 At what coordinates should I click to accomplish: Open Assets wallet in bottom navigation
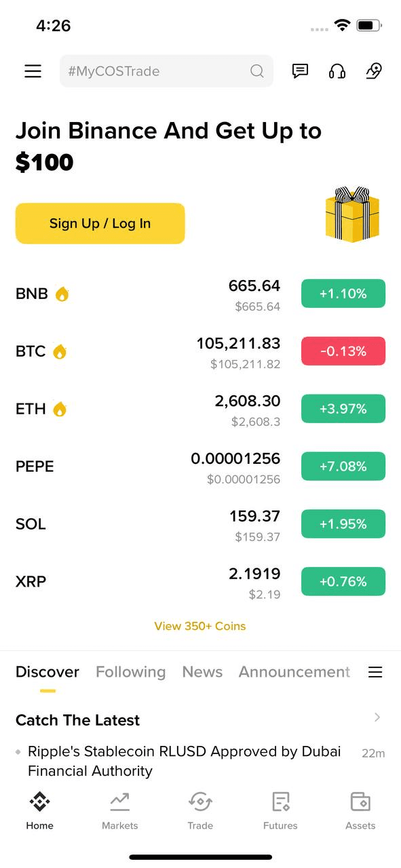point(360,810)
